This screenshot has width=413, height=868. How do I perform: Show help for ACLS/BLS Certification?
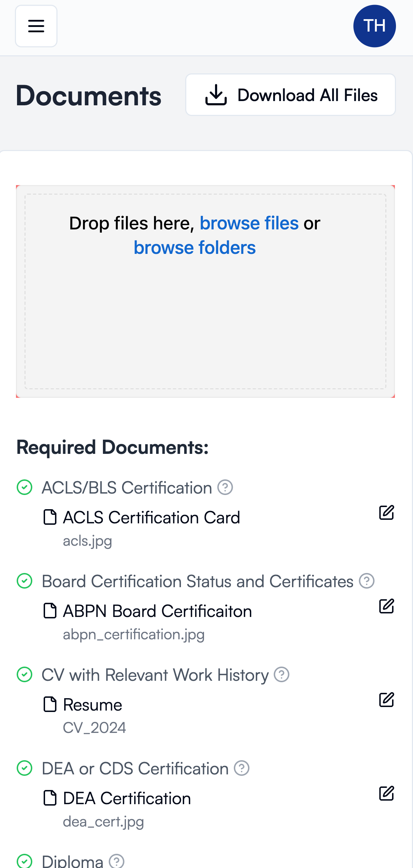[225, 487]
